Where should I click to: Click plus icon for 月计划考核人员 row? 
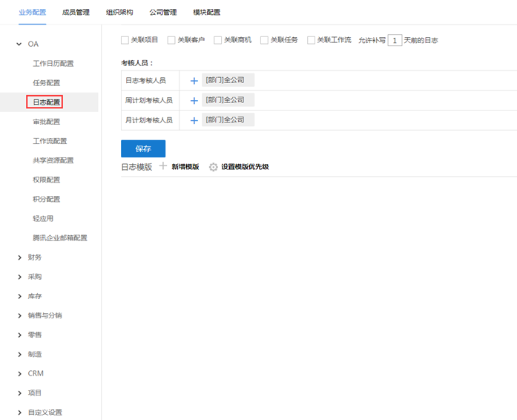pos(194,120)
